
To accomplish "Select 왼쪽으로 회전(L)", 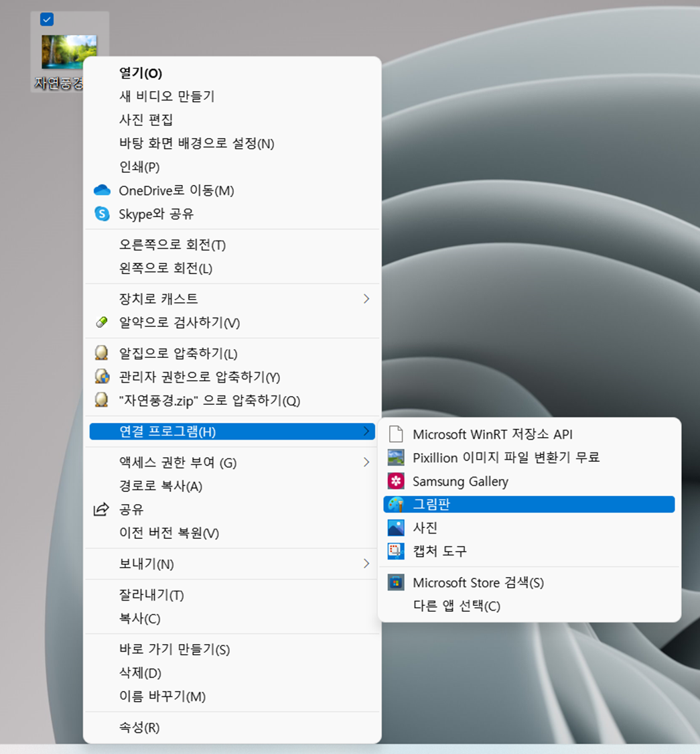I will (232, 268).
